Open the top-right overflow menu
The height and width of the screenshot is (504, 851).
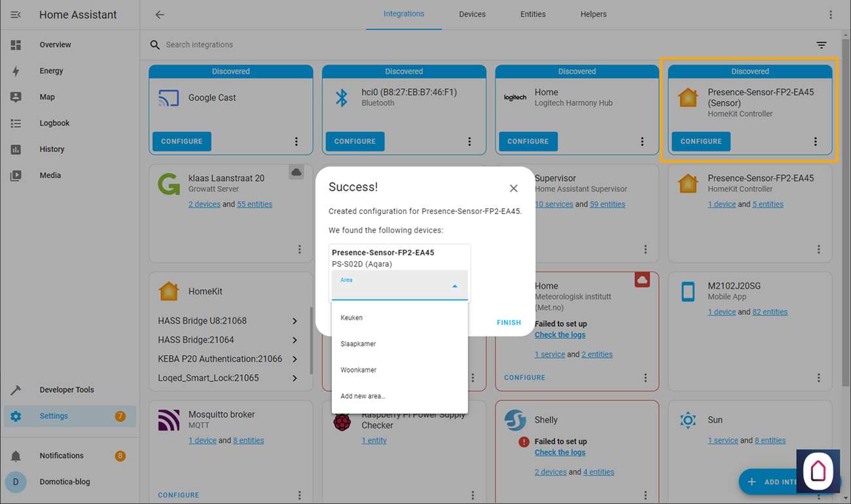click(831, 14)
